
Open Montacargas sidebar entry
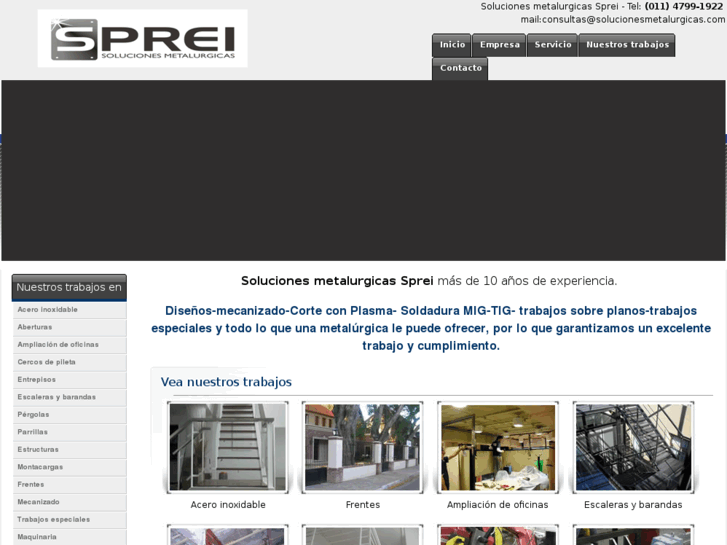(x=70, y=467)
